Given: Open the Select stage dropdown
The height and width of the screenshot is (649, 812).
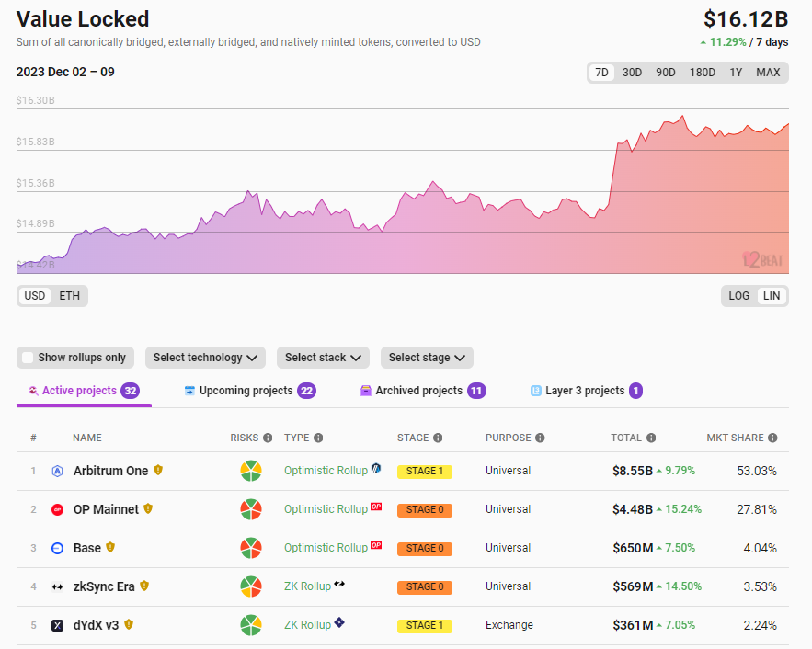Looking at the screenshot, I should [x=427, y=358].
